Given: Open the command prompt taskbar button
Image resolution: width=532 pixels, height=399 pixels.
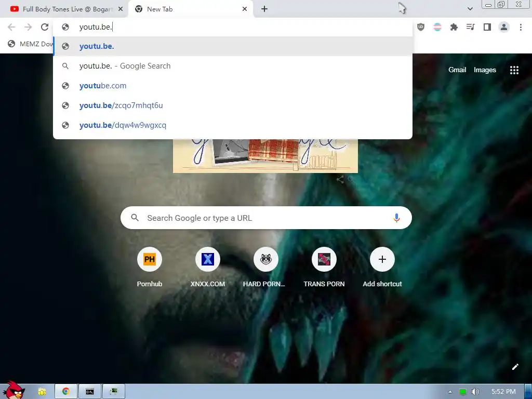Looking at the screenshot, I should pos(90,392).
